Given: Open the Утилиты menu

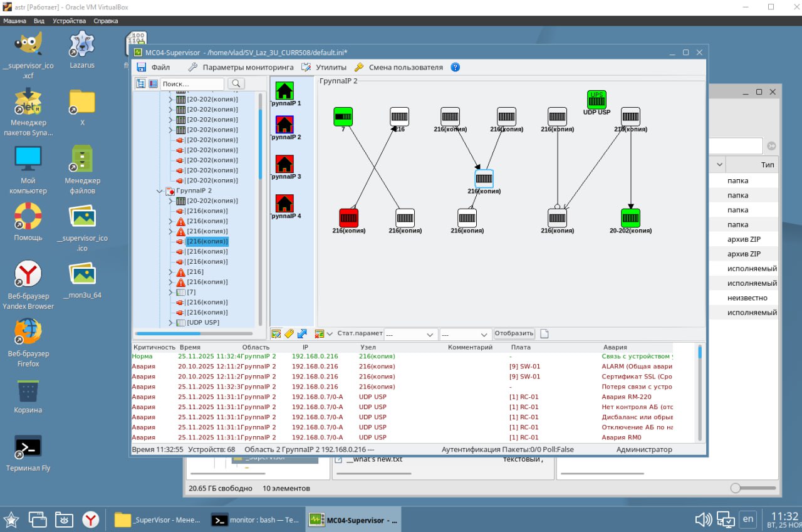Looking at the screenshot, I should coord(331,67).
